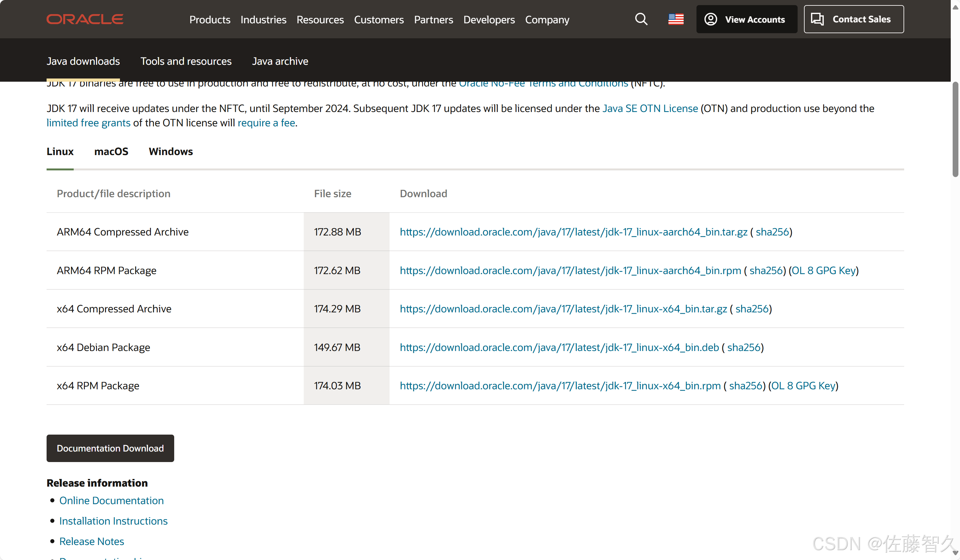Click the x64 Debian Package description cell
The image size is (960, 560).
click(x=175, y=347)
